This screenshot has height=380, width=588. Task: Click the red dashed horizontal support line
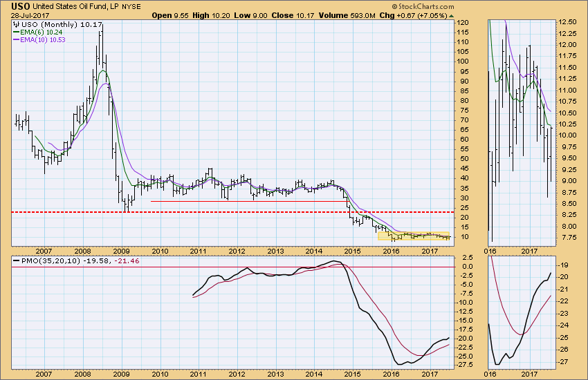pos(233,212)
